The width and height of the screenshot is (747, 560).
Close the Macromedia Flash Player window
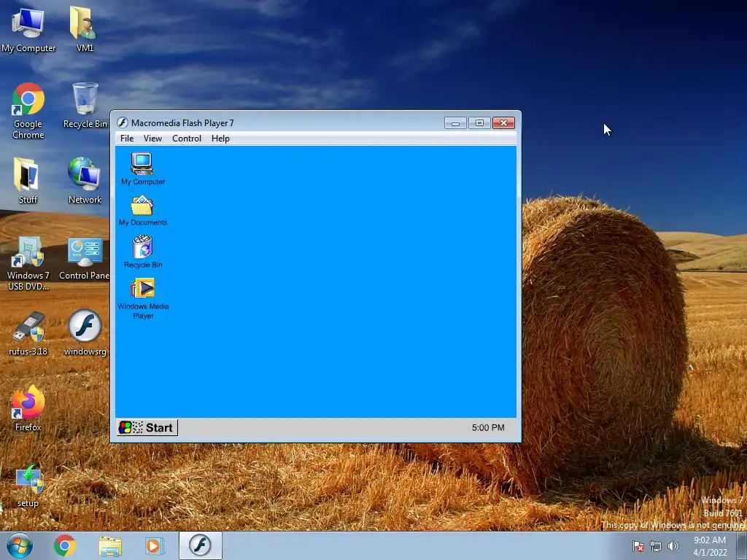(x=503, y=122)
